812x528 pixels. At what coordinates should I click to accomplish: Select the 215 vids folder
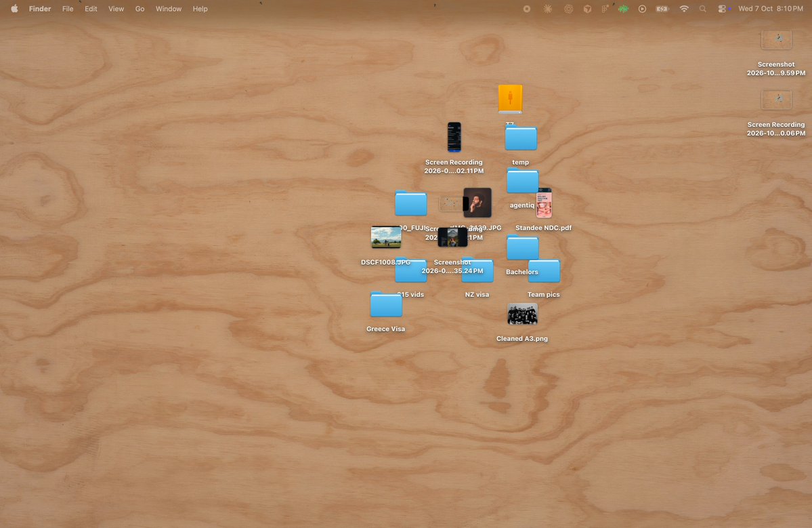(410, 270)
